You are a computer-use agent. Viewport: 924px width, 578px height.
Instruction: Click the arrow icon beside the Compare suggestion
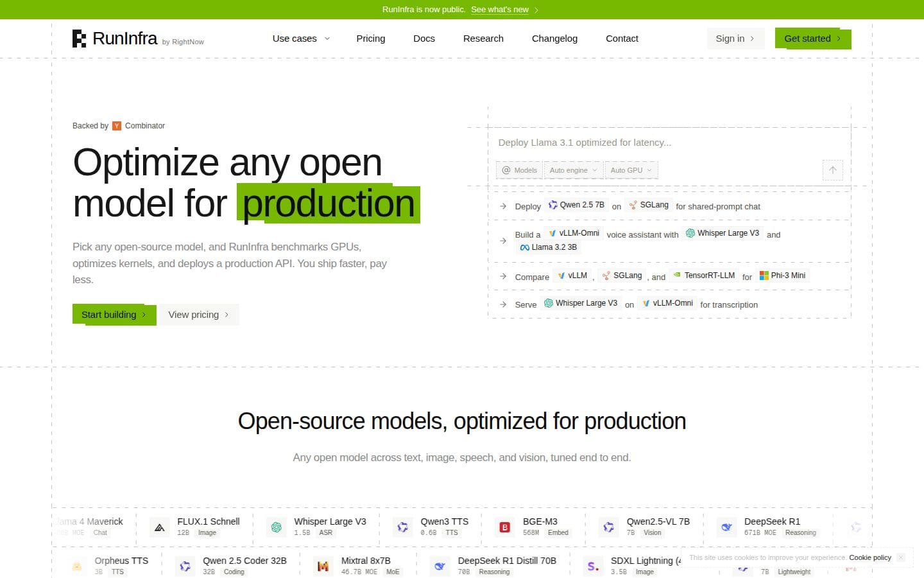(503, 276)
